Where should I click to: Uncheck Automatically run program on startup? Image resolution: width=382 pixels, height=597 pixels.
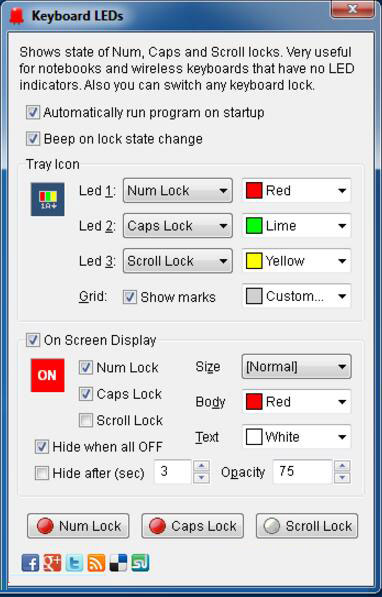click(x=33, y=112)
